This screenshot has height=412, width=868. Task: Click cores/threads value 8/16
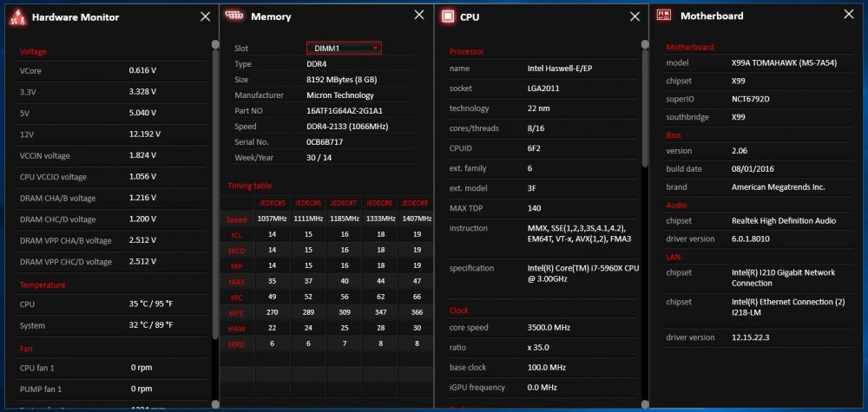point(536,128)
